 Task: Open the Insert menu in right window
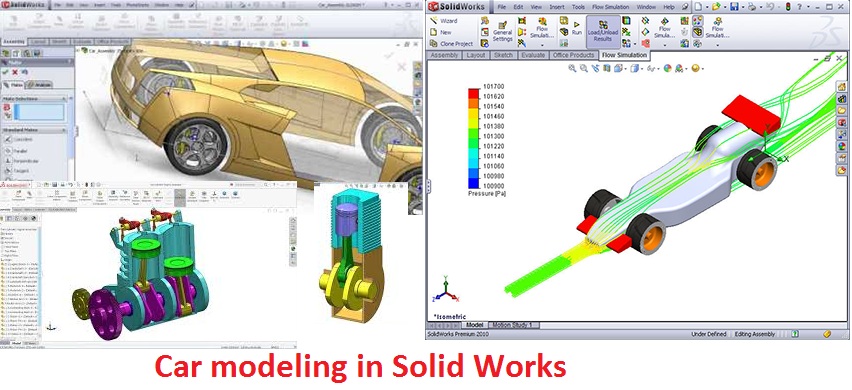pos(556,7)
